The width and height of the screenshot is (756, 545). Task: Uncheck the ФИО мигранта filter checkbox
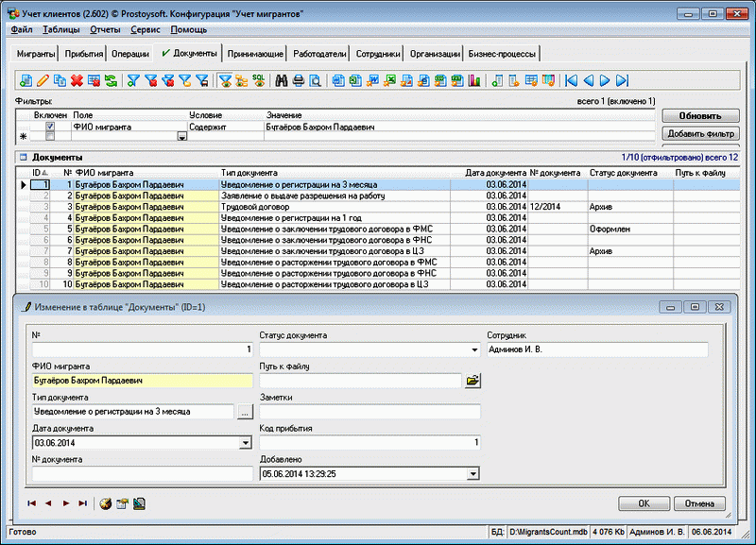[50, 126]
